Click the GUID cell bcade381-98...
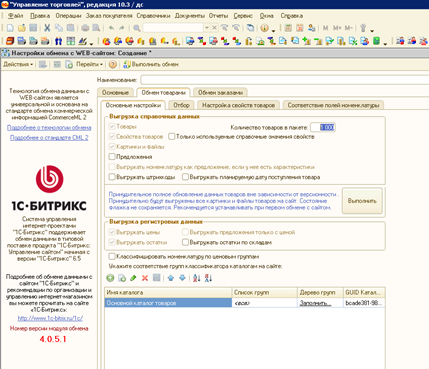The width and height of the screenshot is (429, 369). click(x=364, y=303)
